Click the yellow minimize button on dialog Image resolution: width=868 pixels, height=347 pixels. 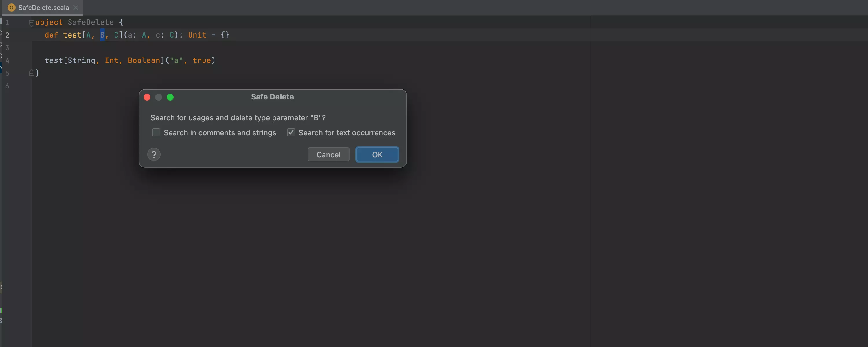click(x=158, y=97)
